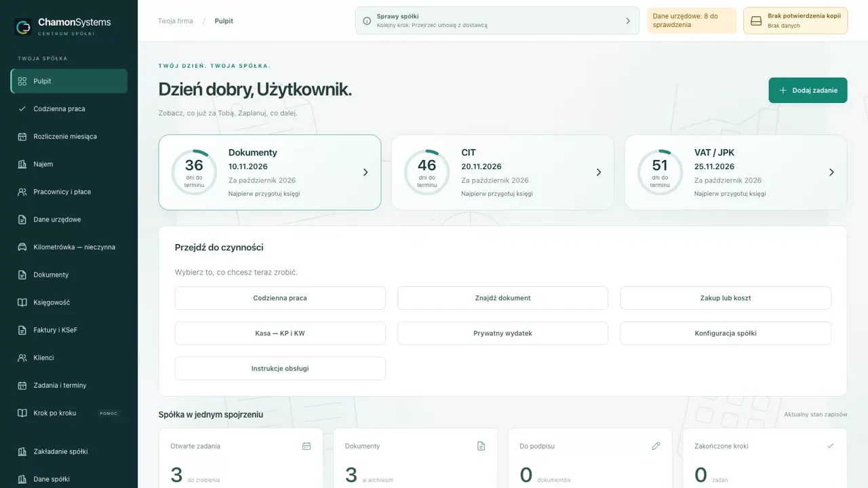Click the backup card icon in the header
This screenshot has height=488, width=868.
click(x=756, y=21)
